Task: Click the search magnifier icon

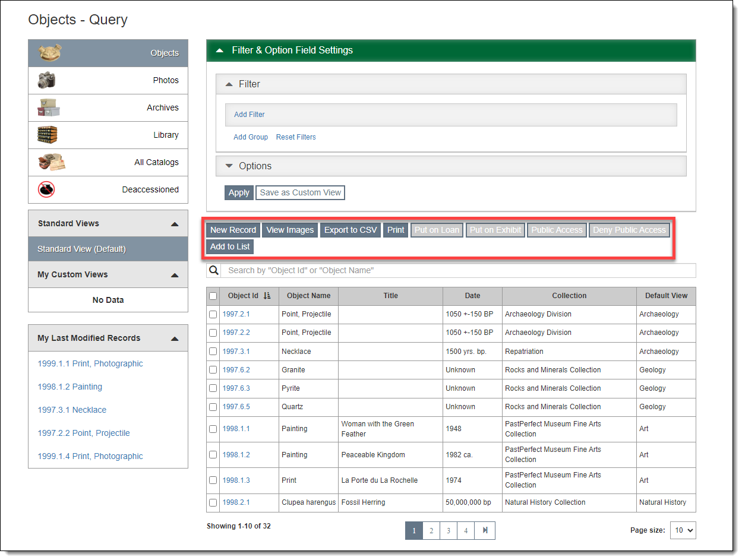Action: 214,270
